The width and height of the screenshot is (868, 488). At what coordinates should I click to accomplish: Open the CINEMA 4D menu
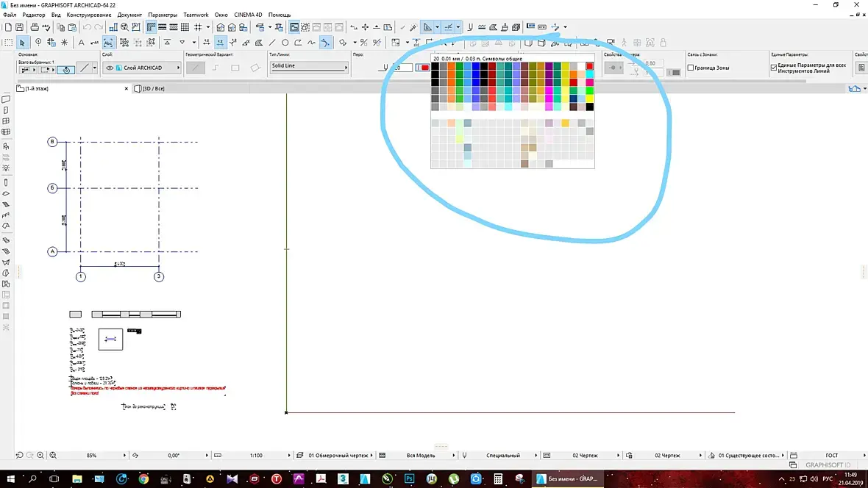tap(248, 15)
